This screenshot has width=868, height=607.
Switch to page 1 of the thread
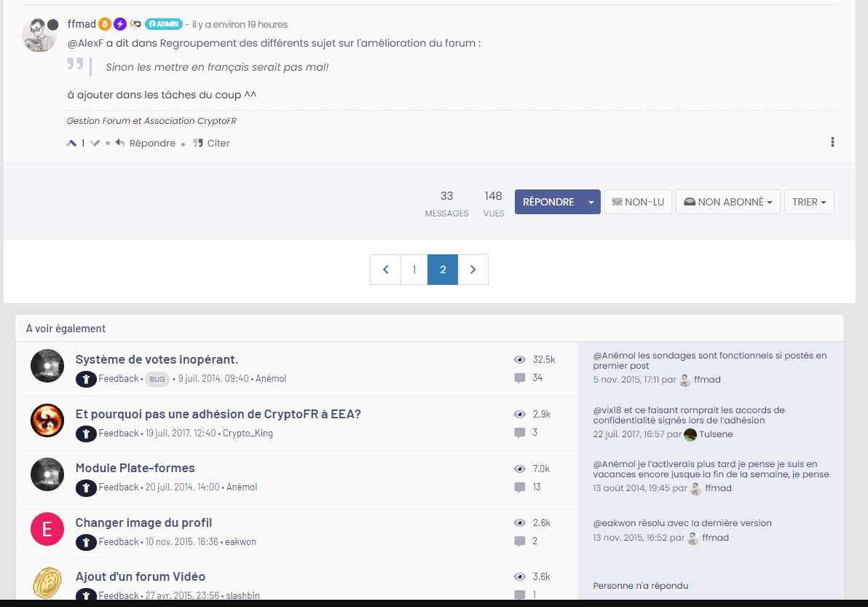414,269
